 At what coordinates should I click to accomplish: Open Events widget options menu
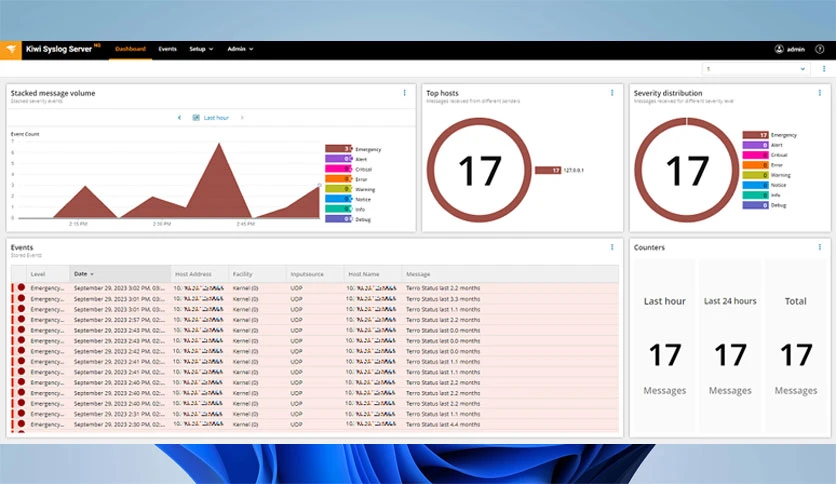tap(612, 247)
